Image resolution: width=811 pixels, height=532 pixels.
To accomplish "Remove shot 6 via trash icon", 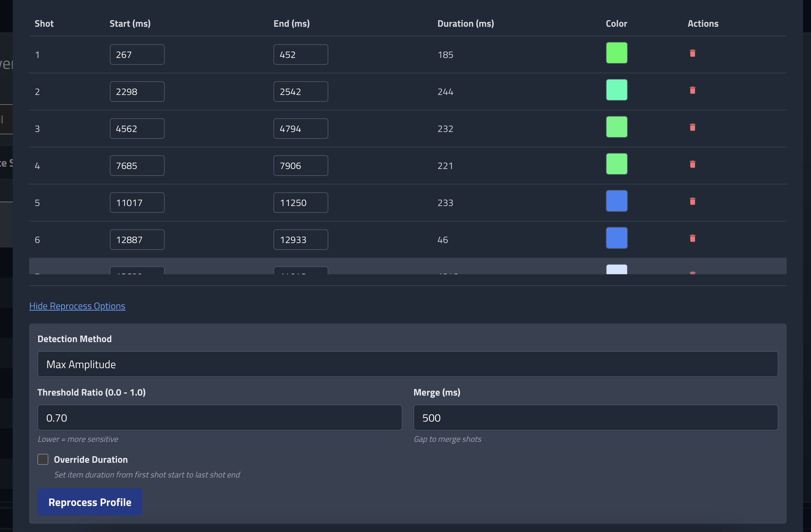I will coord(692,238).
